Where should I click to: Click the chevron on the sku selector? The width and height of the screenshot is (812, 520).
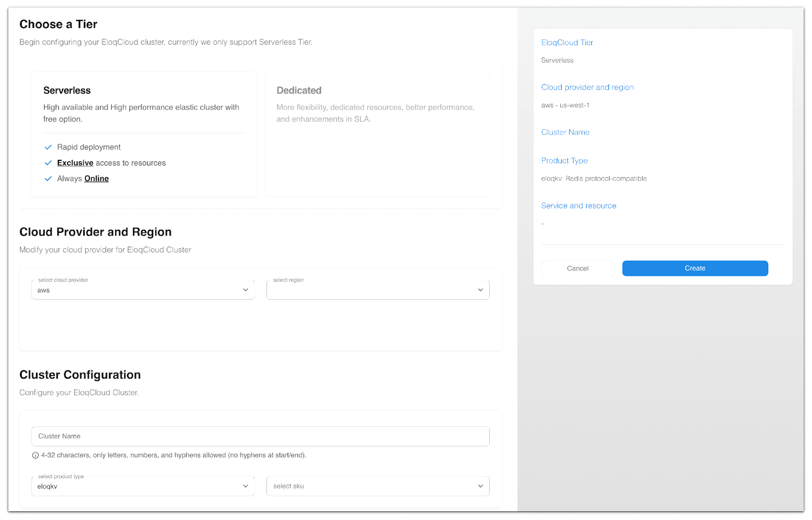click(480, 486)
